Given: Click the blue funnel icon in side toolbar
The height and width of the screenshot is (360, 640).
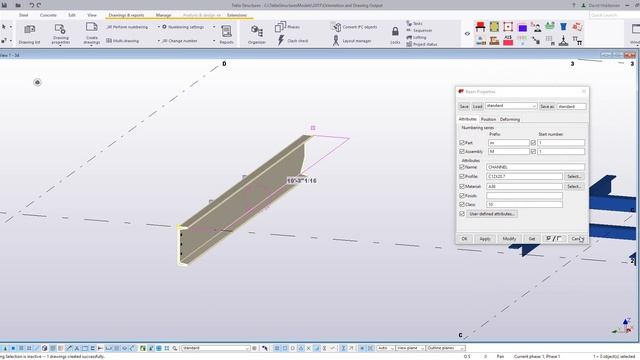Looking at the screenshot, I should [564, 27].
